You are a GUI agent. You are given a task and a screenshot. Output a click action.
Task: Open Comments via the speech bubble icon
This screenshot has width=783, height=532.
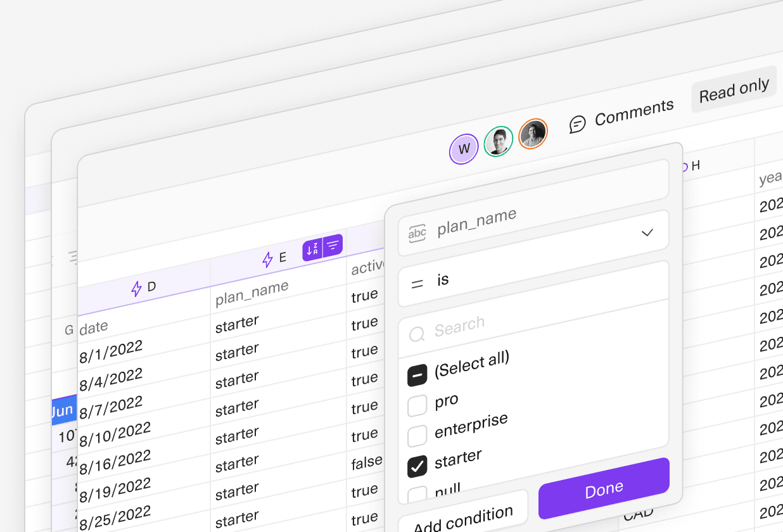click(x=577, y=124)
